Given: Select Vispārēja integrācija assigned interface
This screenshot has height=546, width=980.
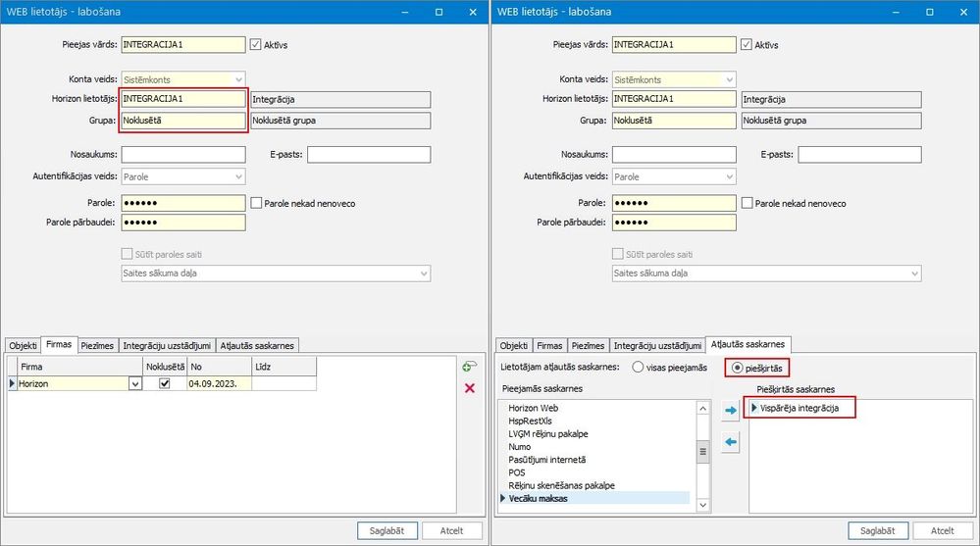Looking at the screenshot, I should (x=799, y=408).
